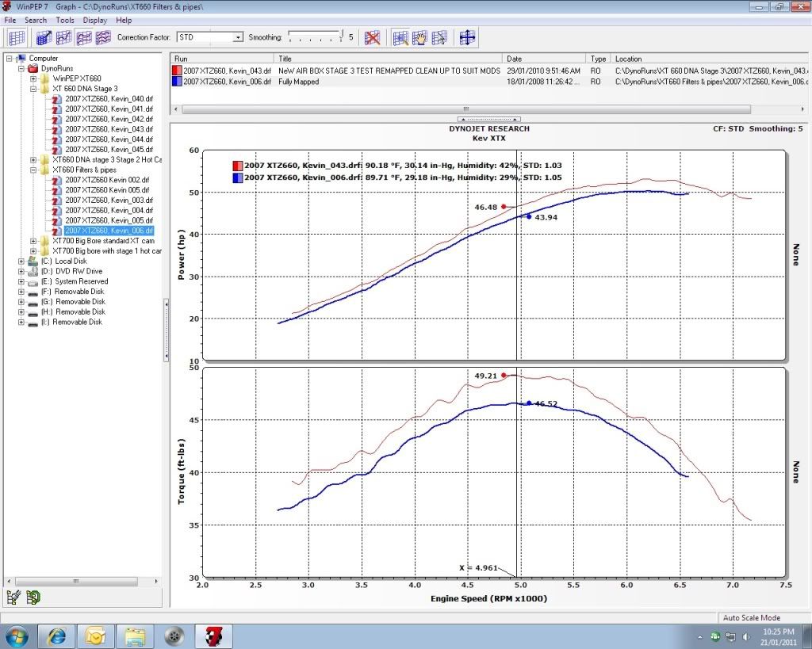The image size is (812, 649).
Task: Select Kevin_004.drf in the tree
Action: pos(109,211)
